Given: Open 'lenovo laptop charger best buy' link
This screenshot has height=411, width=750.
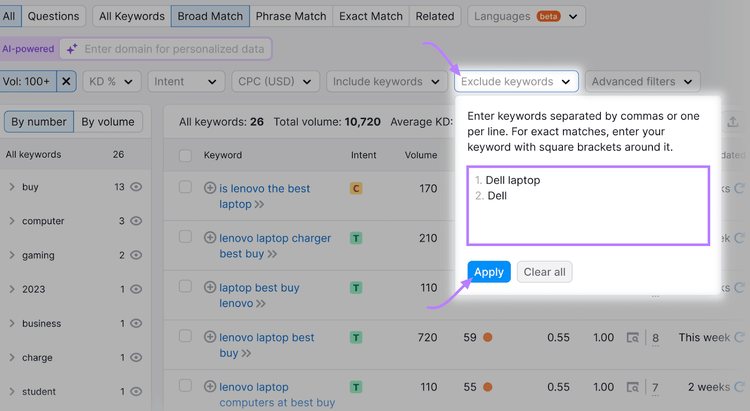Looking at the screenshot, I should point(275,246).
